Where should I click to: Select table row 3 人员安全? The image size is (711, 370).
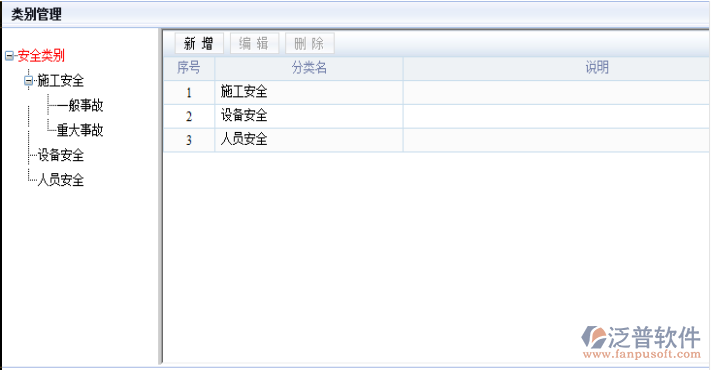tap(436, 140)
